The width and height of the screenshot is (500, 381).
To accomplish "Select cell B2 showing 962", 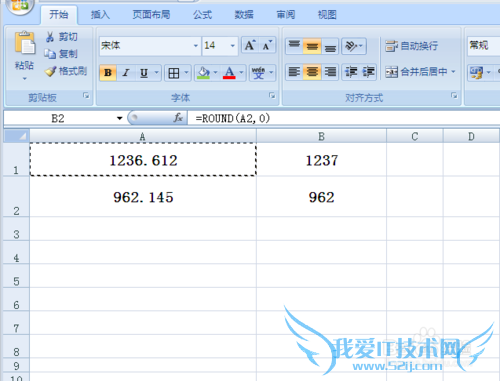I will click(321, 197).
